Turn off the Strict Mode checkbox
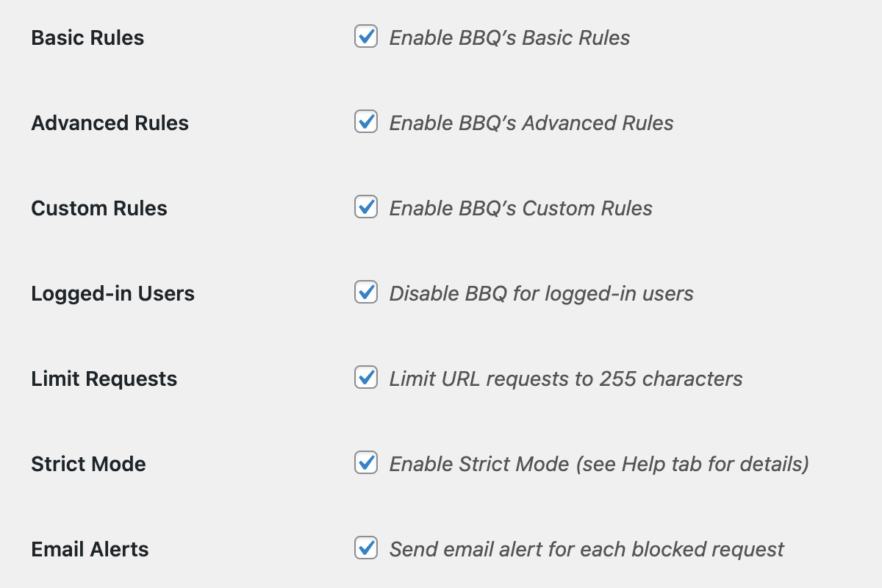This screenshot has width=882, height=588. tap(366, 462)
